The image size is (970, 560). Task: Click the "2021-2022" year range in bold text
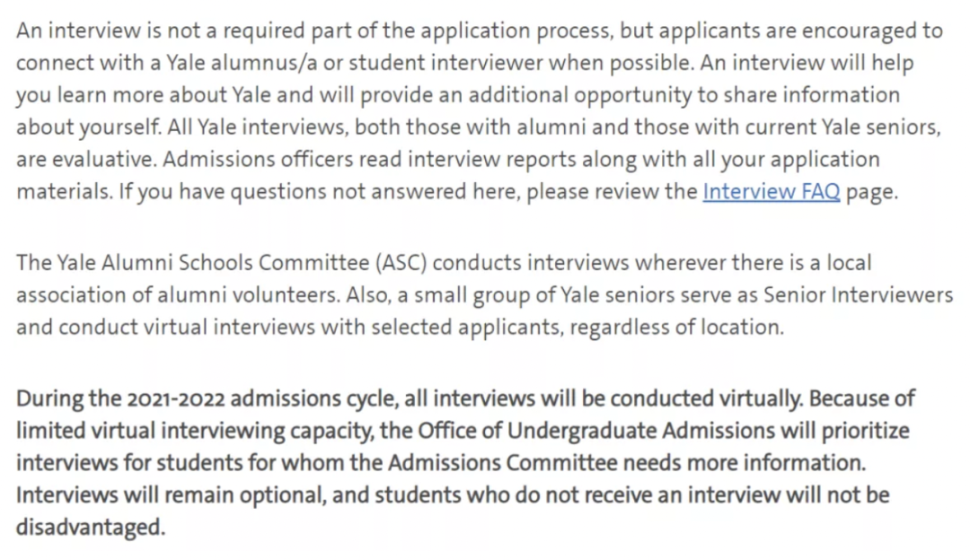(176, 398)
